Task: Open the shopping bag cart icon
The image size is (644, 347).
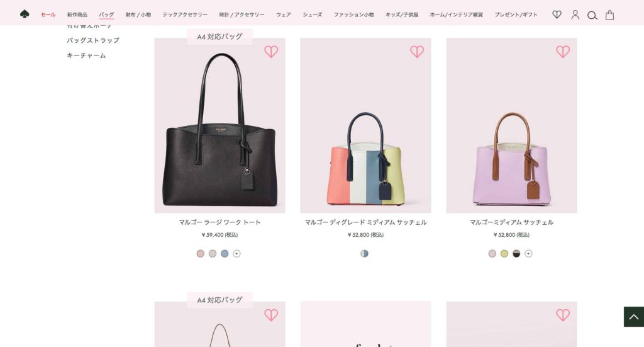Action: click(x=609, y=15)
